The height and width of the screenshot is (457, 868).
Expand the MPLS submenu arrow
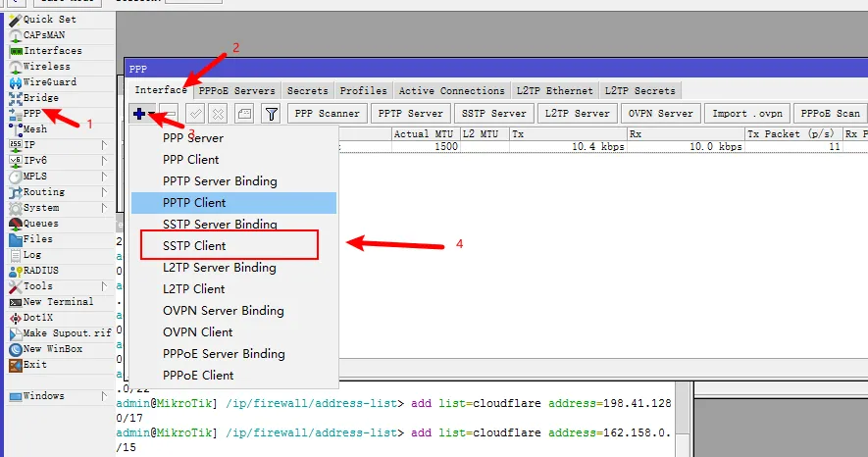[x=104, y=177]
